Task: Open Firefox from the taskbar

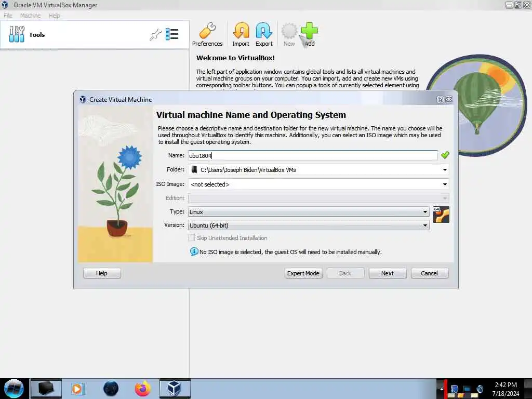Action: click(x=142, y=389)
